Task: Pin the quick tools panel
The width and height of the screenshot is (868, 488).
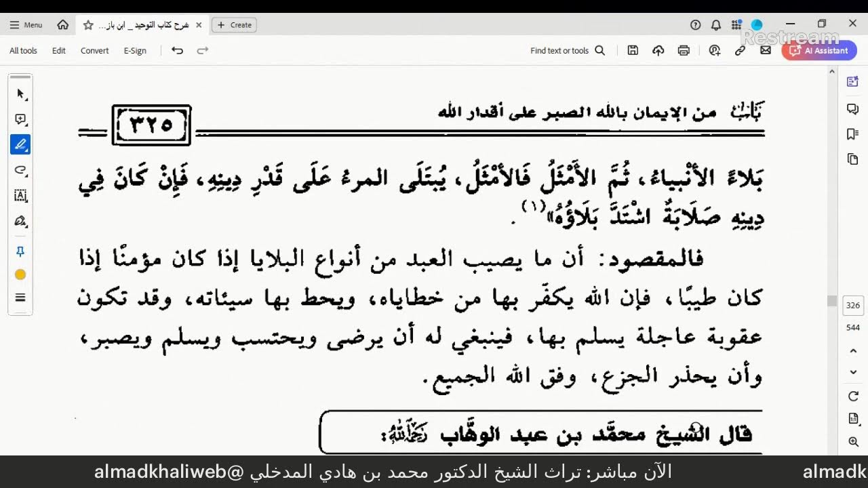Action: click(x=20, y=251)
